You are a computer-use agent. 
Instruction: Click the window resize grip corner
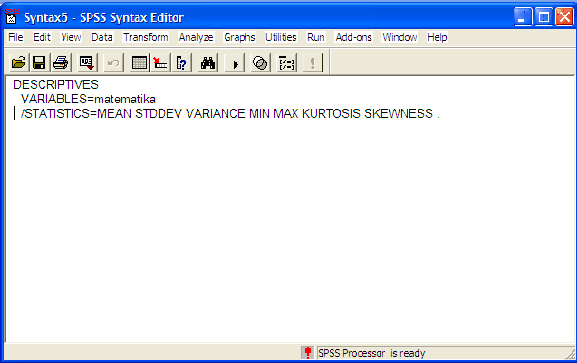click(570, 354)
